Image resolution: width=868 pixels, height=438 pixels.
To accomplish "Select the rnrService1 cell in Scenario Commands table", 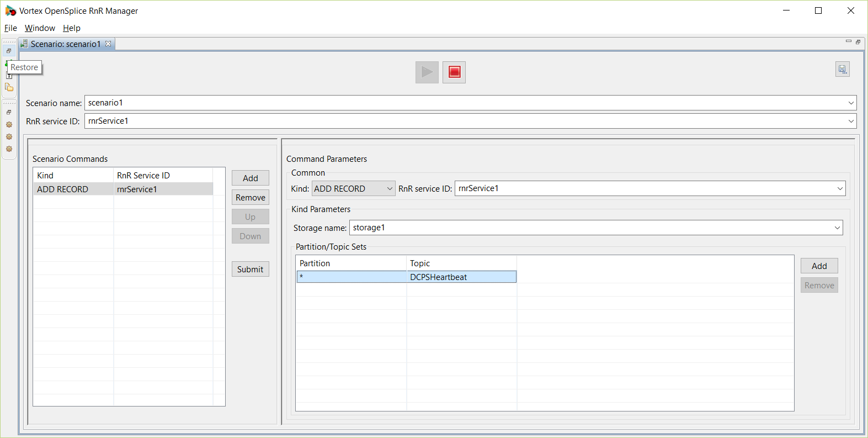I will 163,189.
